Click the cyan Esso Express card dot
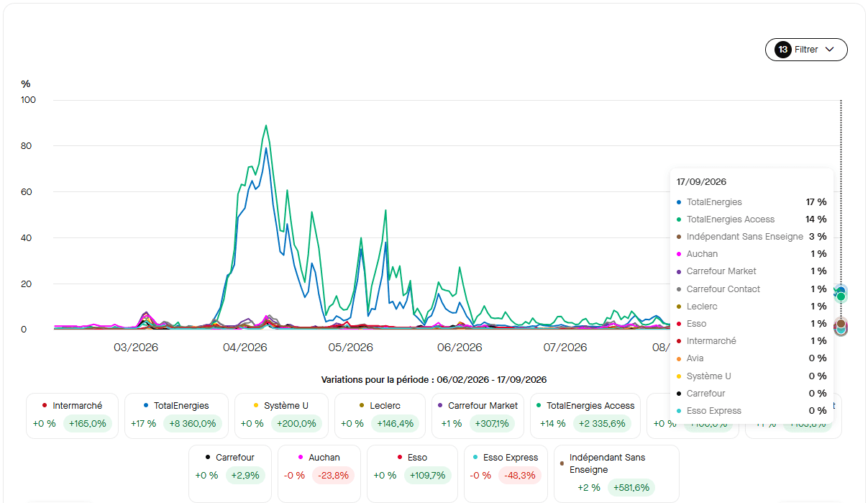 [475, 458]
